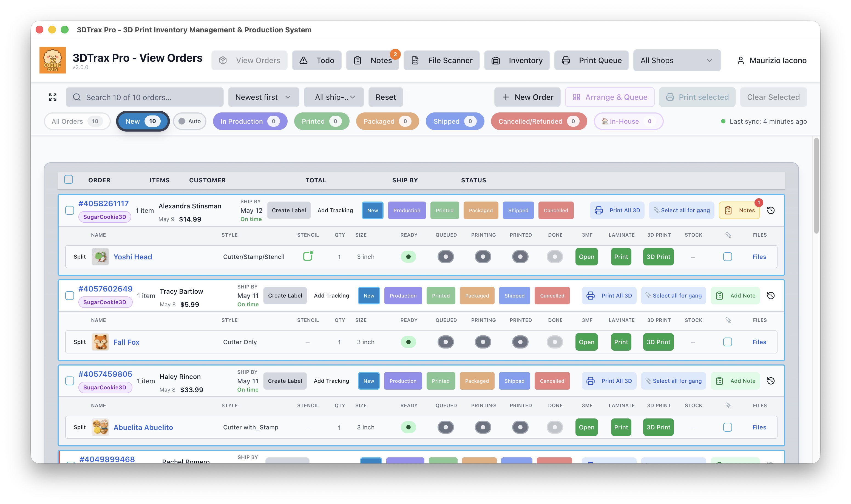This screenshot has height=504, width=851.
Task: Open Print All 3D for Alexandra Stinsman order
Action: pos(617,210)
